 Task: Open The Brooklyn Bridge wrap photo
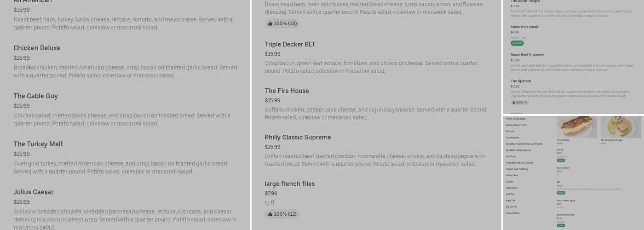(x=620, y=127)
